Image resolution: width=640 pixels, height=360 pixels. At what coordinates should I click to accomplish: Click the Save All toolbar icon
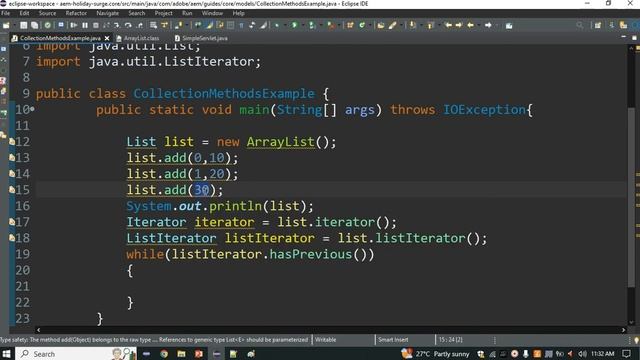click(35, 25)
